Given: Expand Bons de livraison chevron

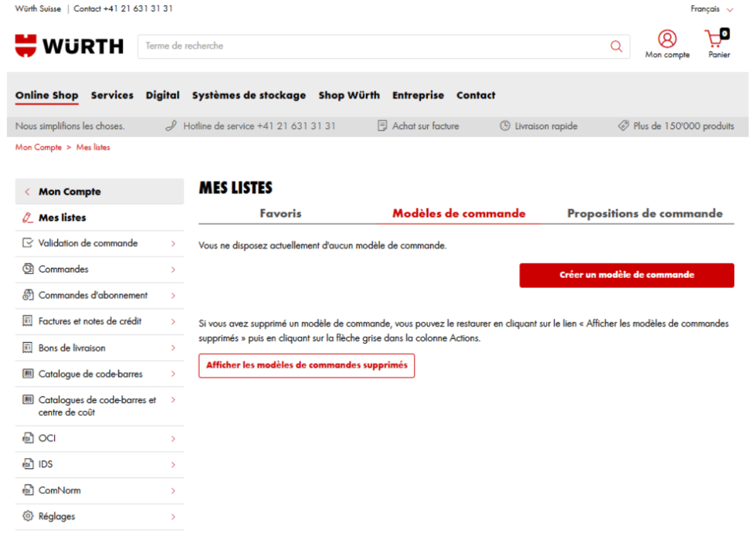Looking at the screenshot, I should point(173,348).
